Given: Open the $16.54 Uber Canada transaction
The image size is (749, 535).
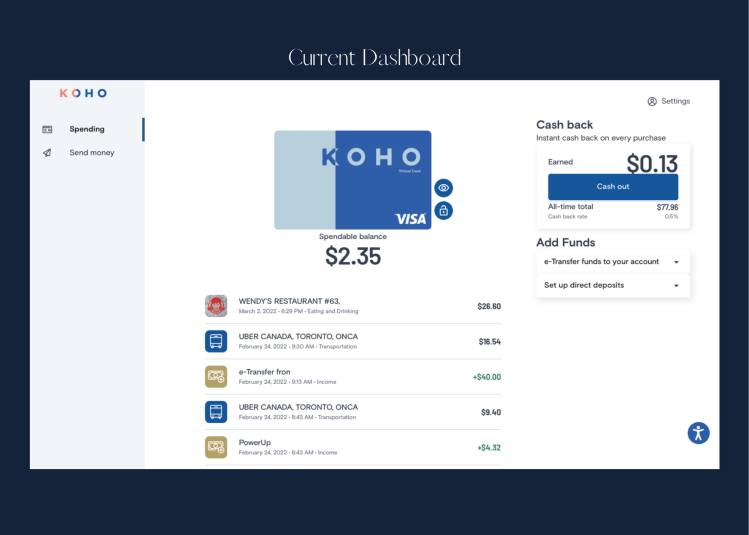Looking at the screenshot, I should click(x=352, y=341).
